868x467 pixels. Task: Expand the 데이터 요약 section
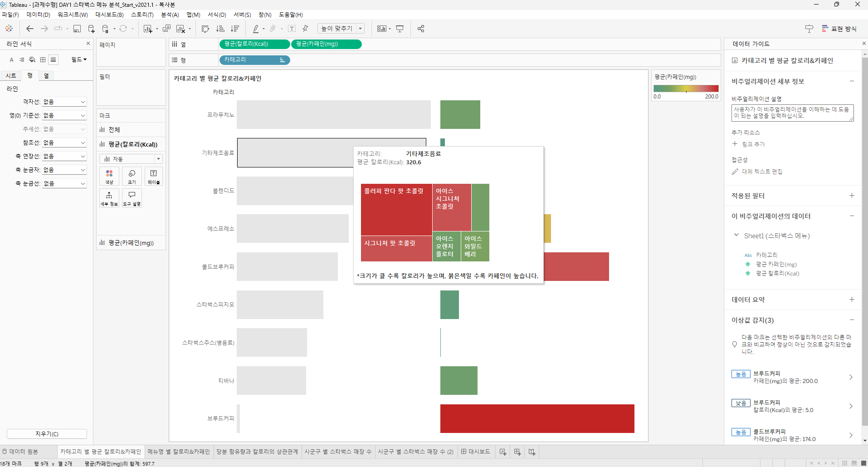852,300
